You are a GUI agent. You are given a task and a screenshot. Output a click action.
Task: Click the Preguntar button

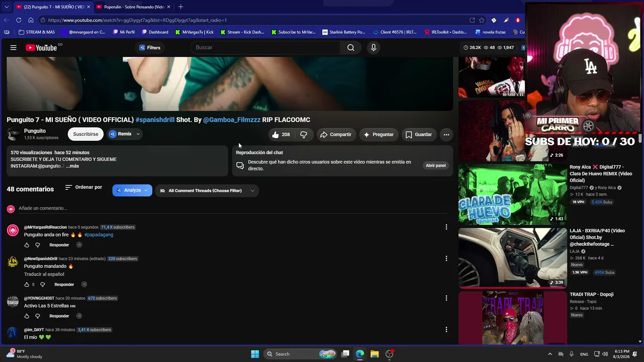378,135
